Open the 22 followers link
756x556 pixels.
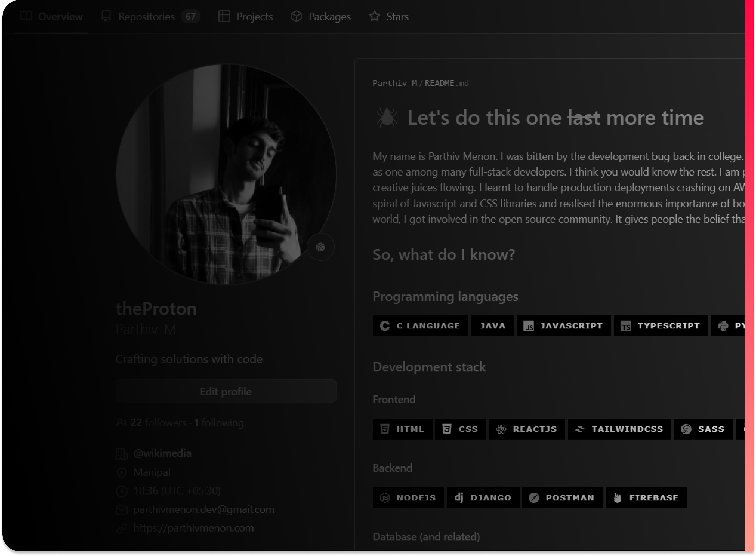158,422
